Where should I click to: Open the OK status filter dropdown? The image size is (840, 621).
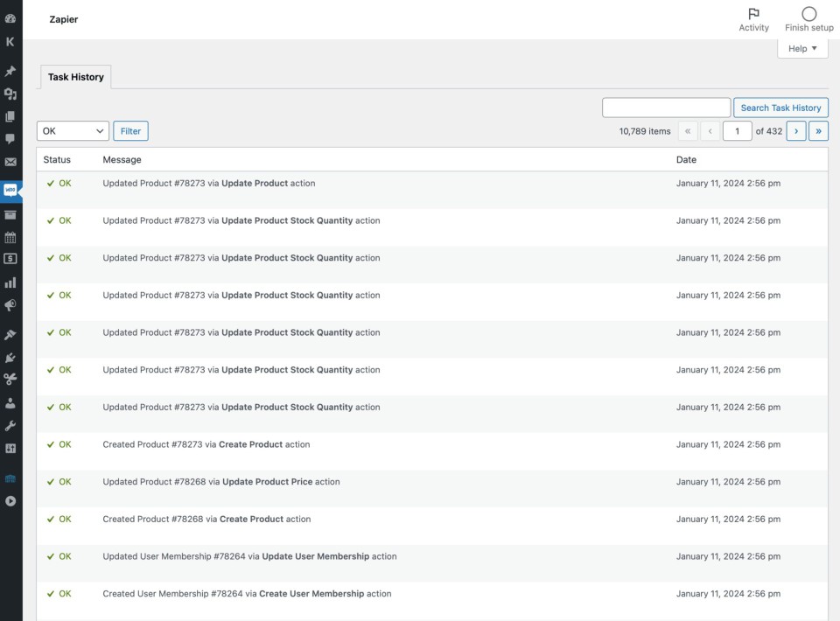73,131
